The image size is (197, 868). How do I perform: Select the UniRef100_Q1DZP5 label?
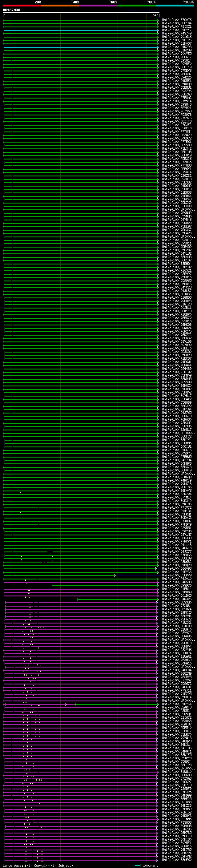[176, 694]
